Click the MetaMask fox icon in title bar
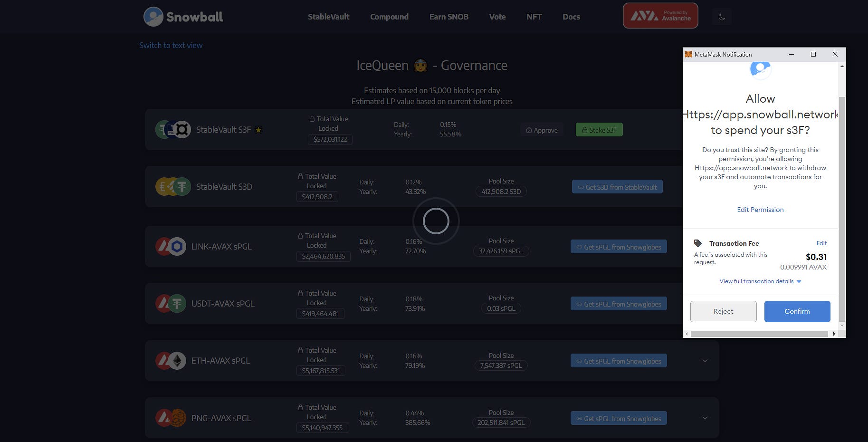 coord(688,54)
